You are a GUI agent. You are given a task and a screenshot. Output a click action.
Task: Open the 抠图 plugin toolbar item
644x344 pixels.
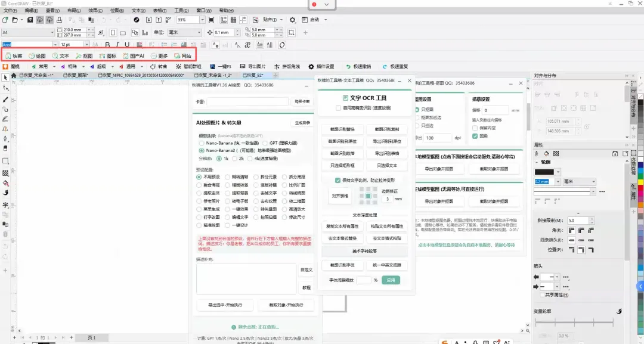pyautogui.click(x=84, y=56)
